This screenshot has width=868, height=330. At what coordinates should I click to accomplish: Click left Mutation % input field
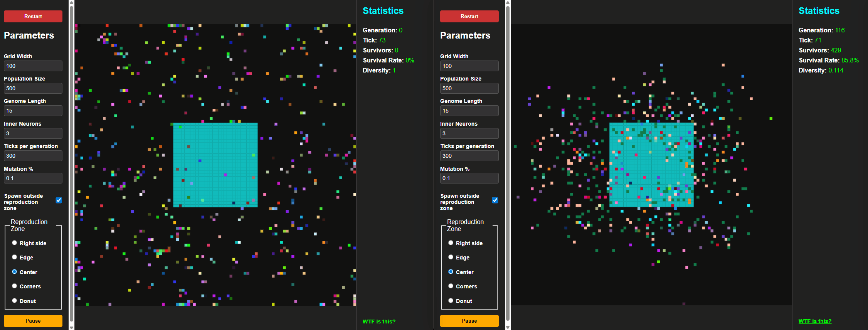tap(33, 178)
